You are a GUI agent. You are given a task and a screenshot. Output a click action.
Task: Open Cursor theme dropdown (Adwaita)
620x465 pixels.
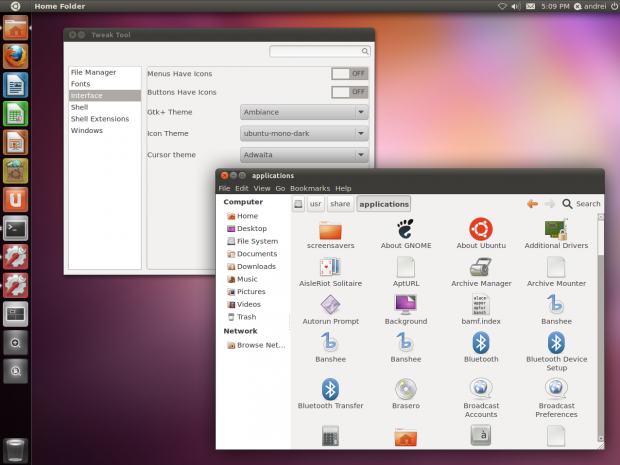coord(304,155)
